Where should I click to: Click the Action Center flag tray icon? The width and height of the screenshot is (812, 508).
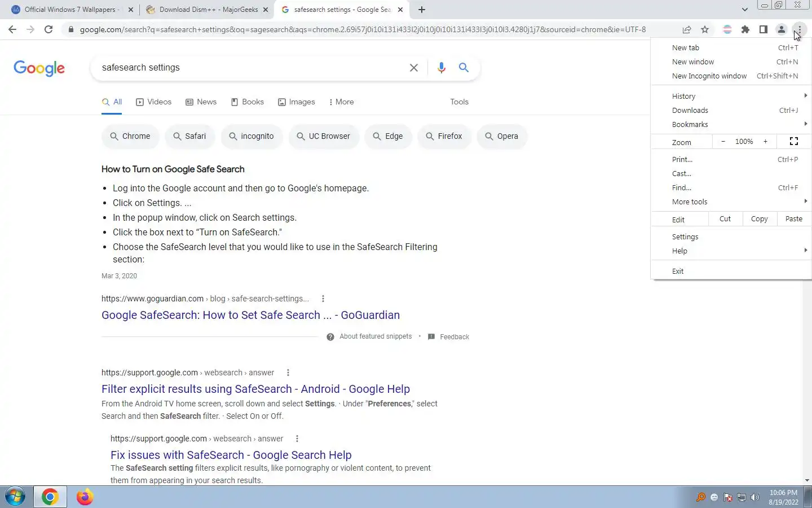pos(728,497)
